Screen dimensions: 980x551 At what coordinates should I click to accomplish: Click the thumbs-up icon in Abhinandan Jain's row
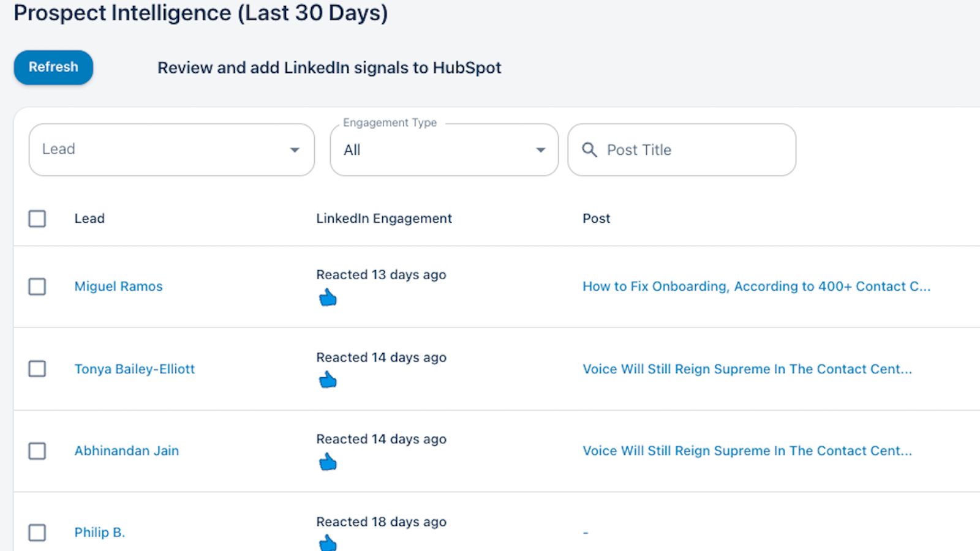click(328, 462)
